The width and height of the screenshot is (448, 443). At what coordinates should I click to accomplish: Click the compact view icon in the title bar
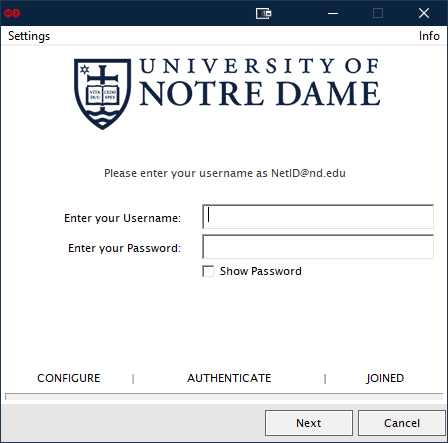pos(263,13)
